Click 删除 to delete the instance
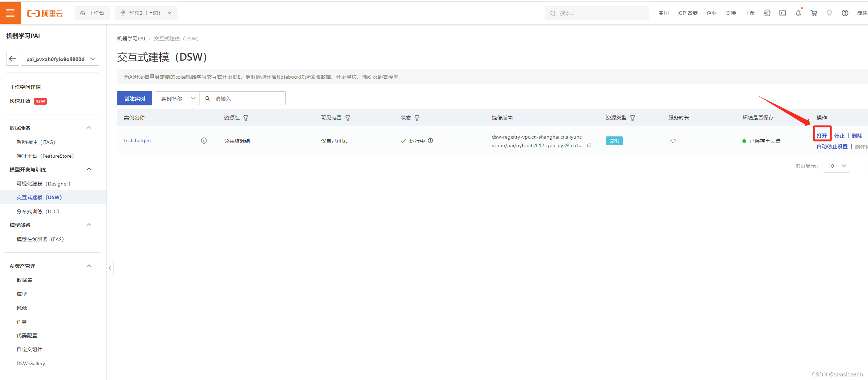Image resolution: width=868 pixels, height=380 pixels. pyautogui.click(x=857, y=136)
